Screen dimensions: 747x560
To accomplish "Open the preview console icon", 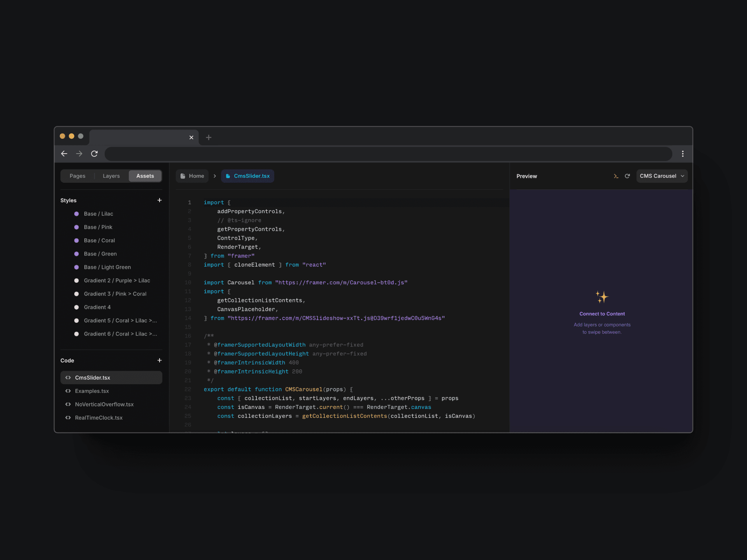I will tap(616, 176).
